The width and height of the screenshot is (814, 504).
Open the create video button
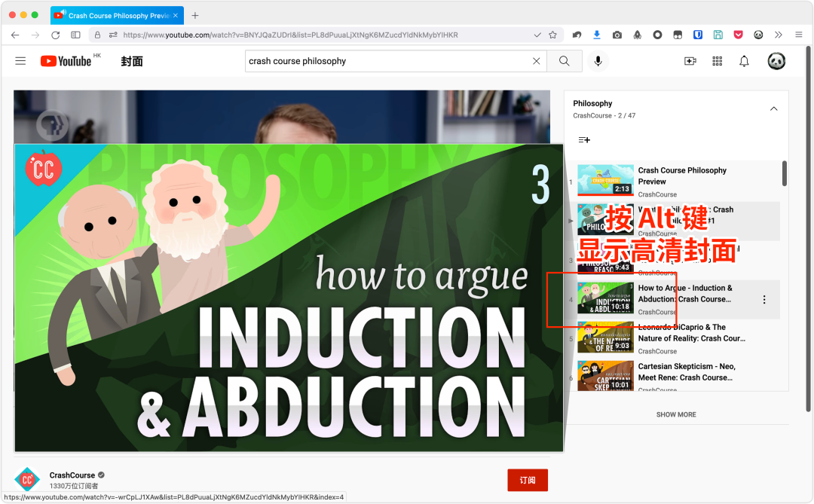pos(690,61)
